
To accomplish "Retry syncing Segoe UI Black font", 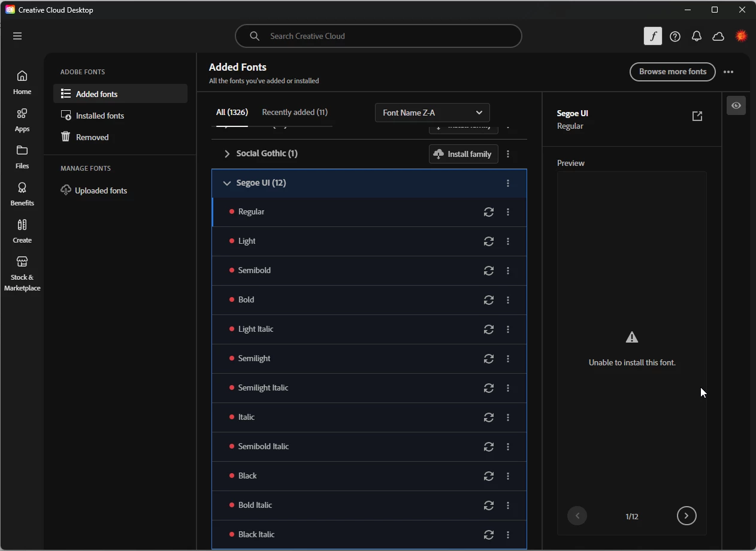I will tap(489, 476).
